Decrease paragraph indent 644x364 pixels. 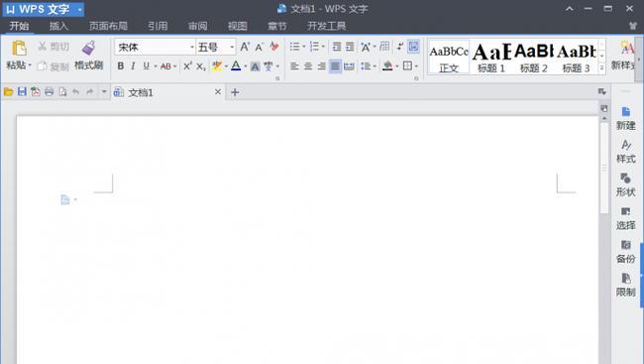pyautogui.click(x=337, y=47)
